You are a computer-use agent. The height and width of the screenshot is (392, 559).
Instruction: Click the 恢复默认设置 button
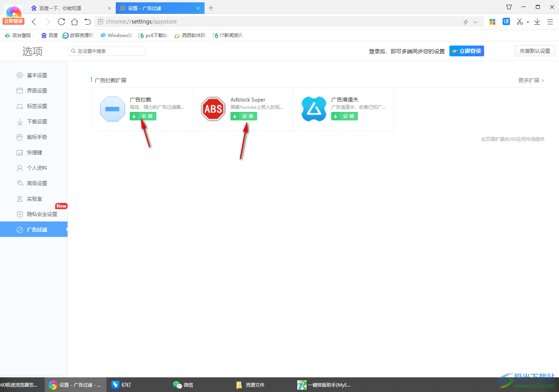(535, 51)
